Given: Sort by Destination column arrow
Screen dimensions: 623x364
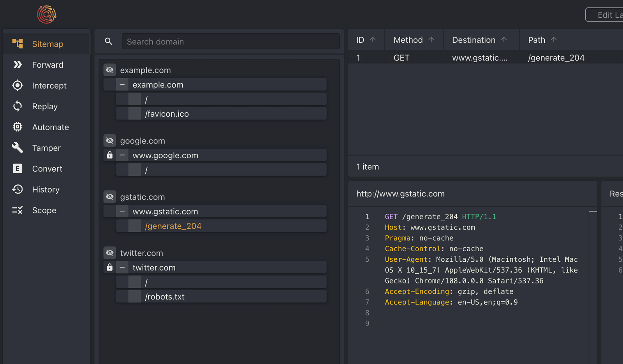Looking at the screenshot, I should click(x=504, y=40).
